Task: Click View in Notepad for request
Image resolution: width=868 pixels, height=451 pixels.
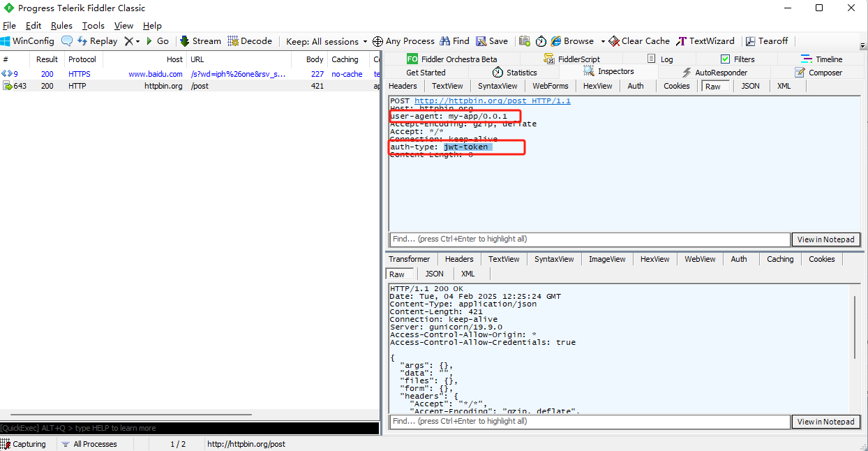Action: tap(825, 239)
